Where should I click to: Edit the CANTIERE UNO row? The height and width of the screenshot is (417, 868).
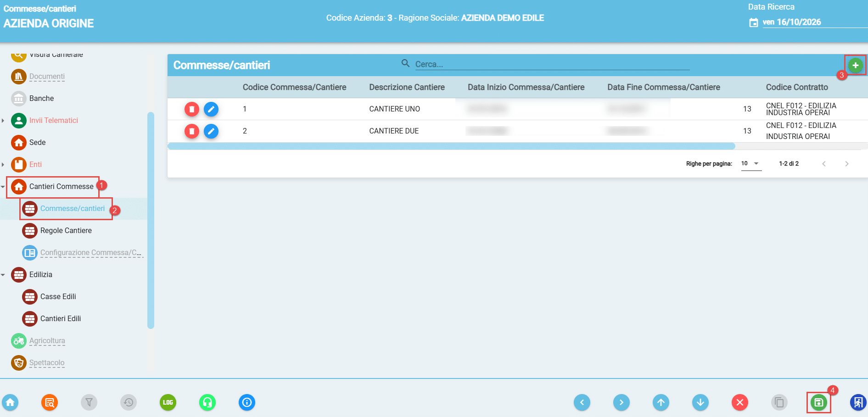(211, 109)
